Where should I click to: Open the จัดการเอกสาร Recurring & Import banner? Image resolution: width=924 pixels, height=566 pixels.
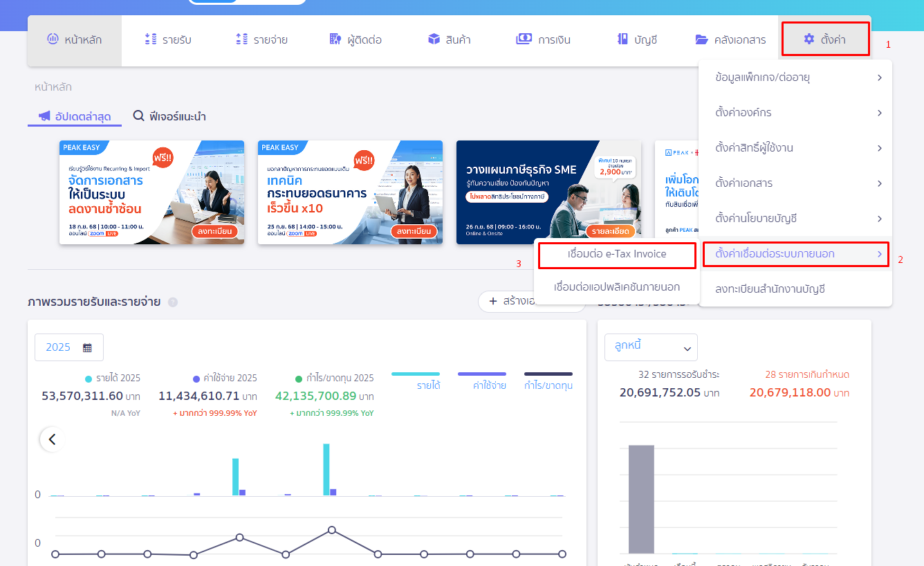pyautogui.click(x=151, y=192)
